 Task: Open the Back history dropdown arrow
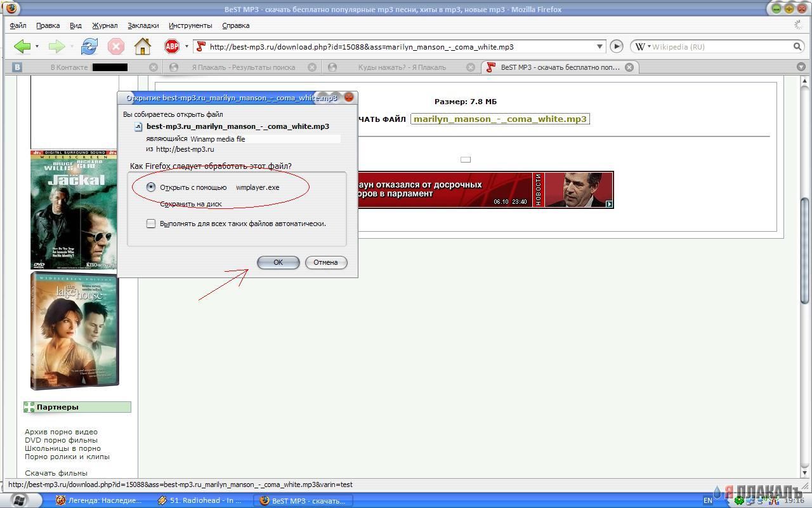coord(37,46)
